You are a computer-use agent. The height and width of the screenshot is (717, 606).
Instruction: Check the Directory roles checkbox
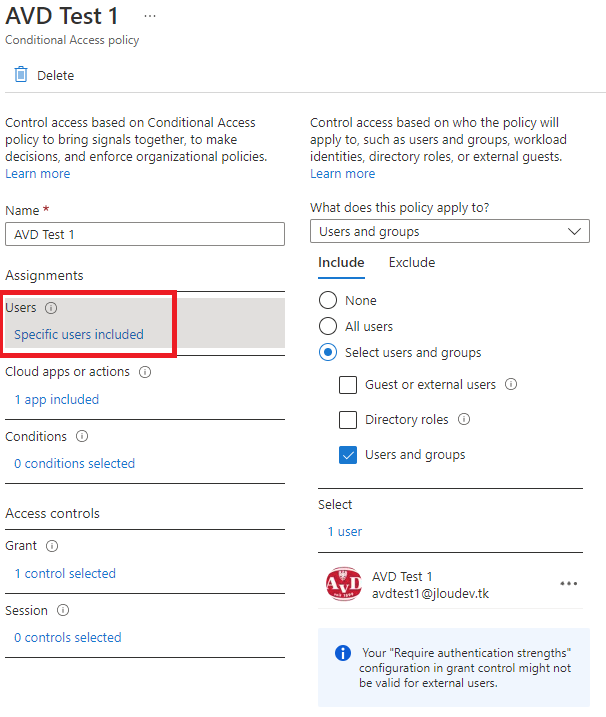(x=348, y=420)
